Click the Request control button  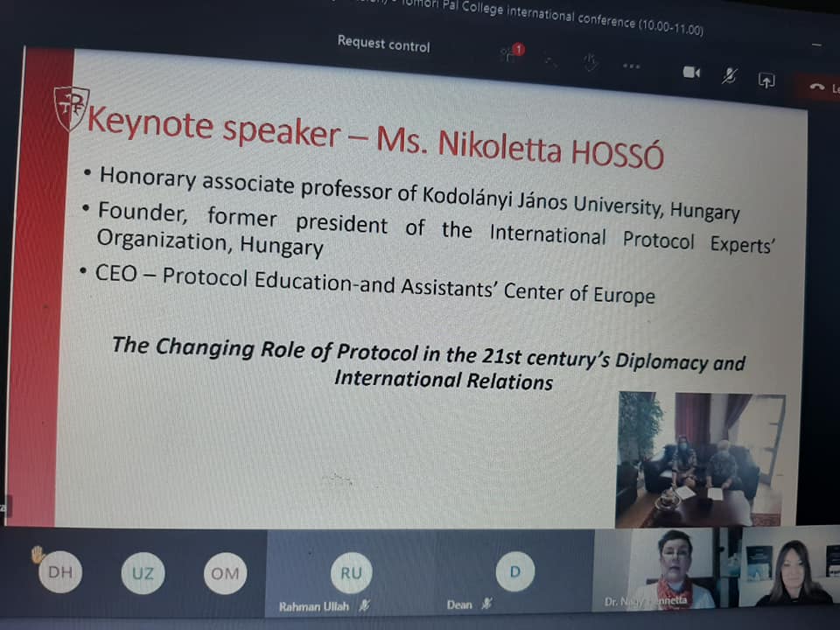tap(383, 45)
